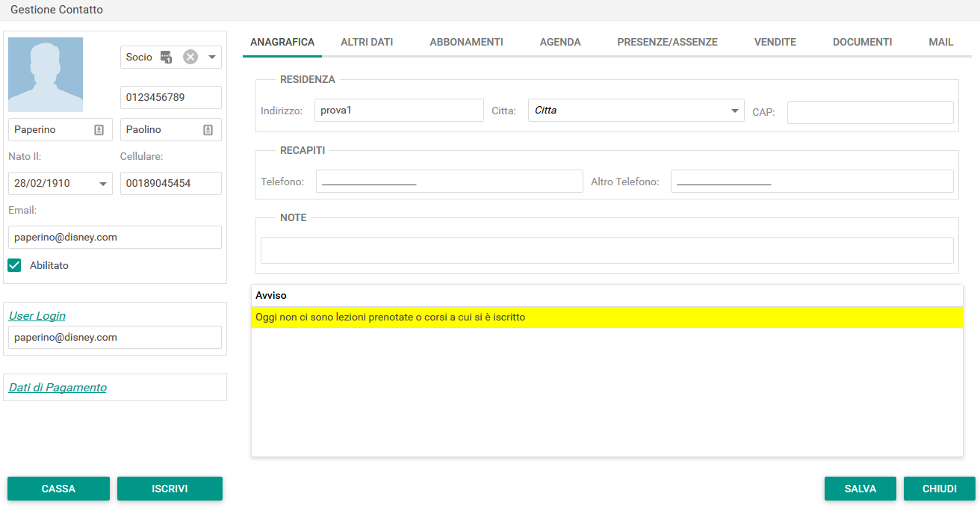The width and height of the screenshot is (980, 511).
Task: Click the Telefono input field
Action: (449, 181)
